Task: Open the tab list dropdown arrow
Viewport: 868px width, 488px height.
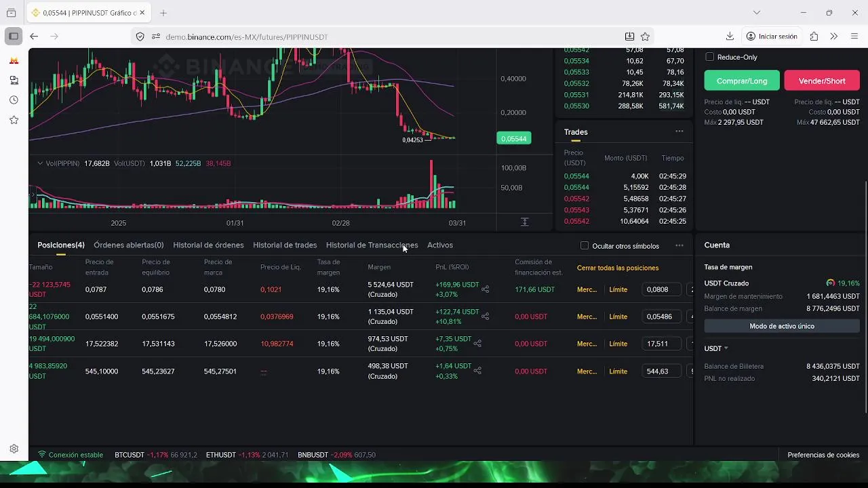Action: click(757, 13)
